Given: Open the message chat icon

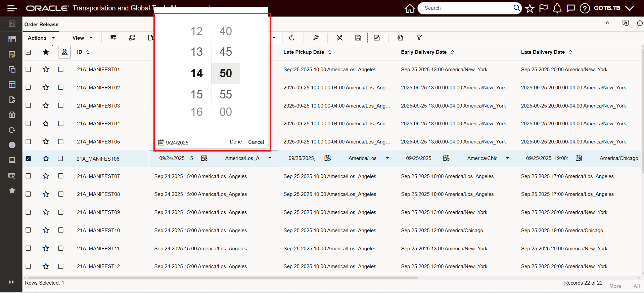Looking at the screenshot, I should (x=571, y=8).
